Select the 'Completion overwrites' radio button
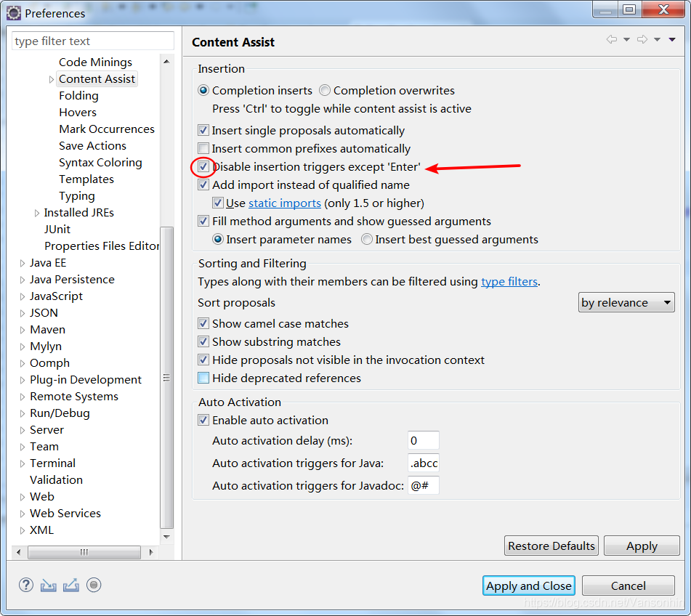This screenshot has width=691, height=616. tap(325, 90)
